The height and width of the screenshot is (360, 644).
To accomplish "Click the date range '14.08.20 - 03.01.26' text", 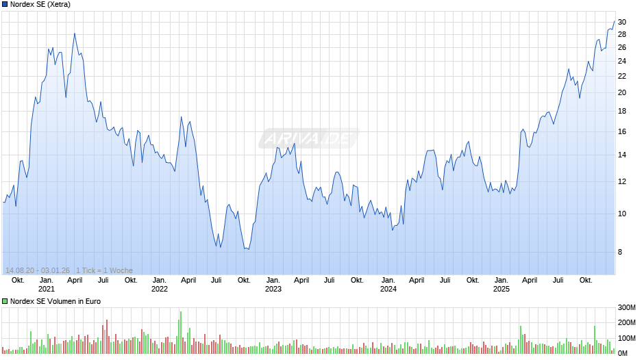I will tap(38, 270).
